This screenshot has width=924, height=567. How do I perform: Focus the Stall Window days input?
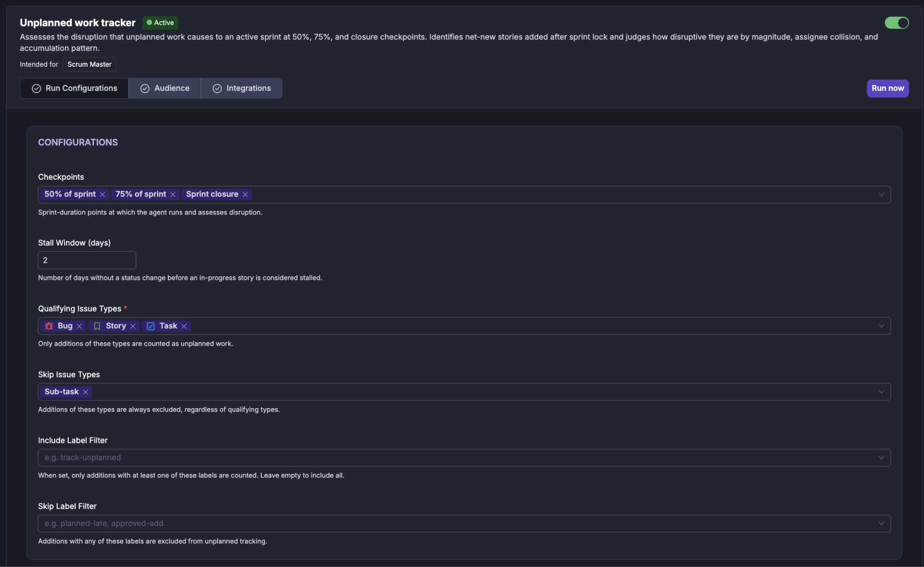coord(87,260)
